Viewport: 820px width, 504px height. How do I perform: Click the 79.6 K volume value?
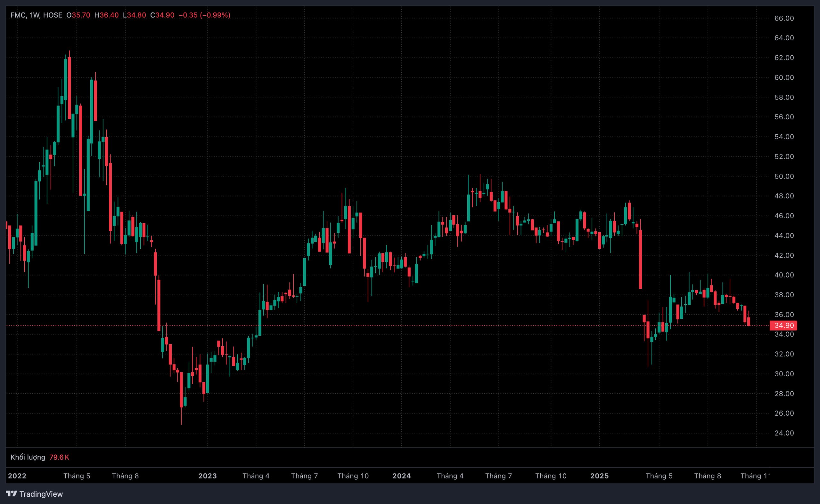59,457
